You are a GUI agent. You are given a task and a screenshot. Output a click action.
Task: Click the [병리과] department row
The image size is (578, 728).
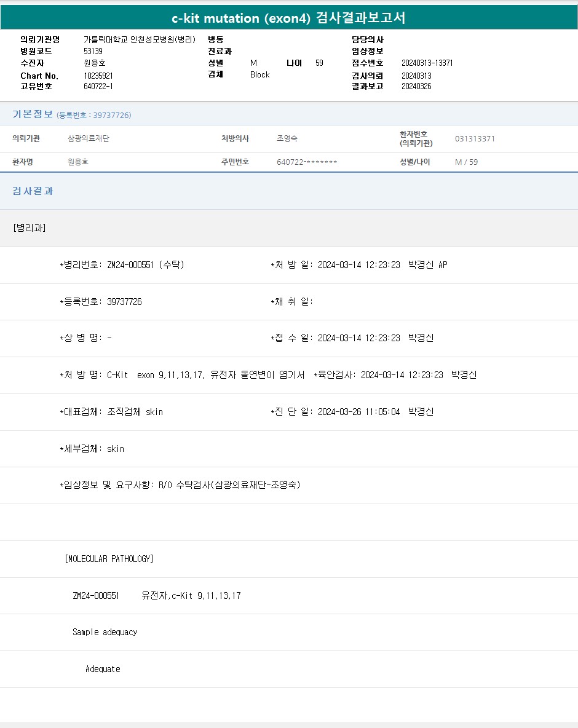[x=30, y=228]
